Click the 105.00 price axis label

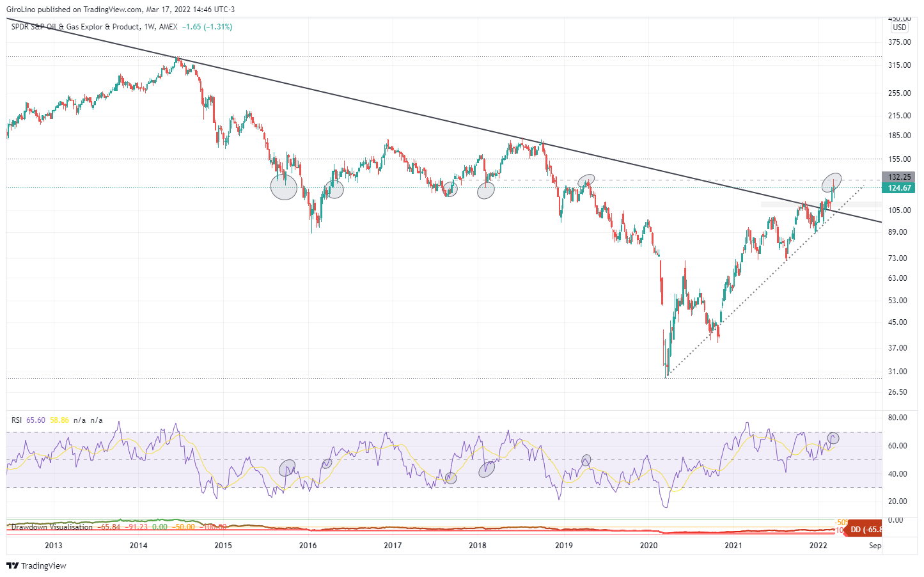coord(900,210)
